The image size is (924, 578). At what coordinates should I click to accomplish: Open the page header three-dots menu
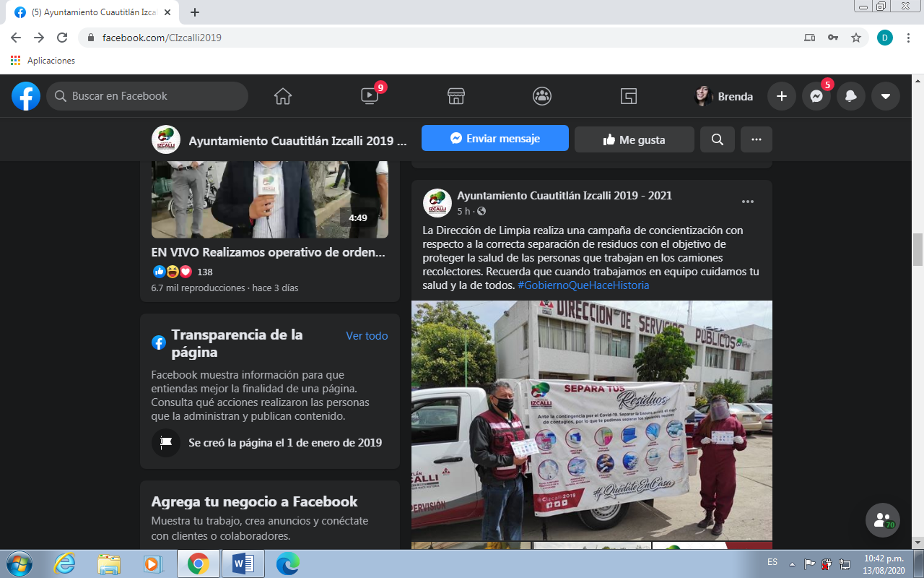[757, 139]
